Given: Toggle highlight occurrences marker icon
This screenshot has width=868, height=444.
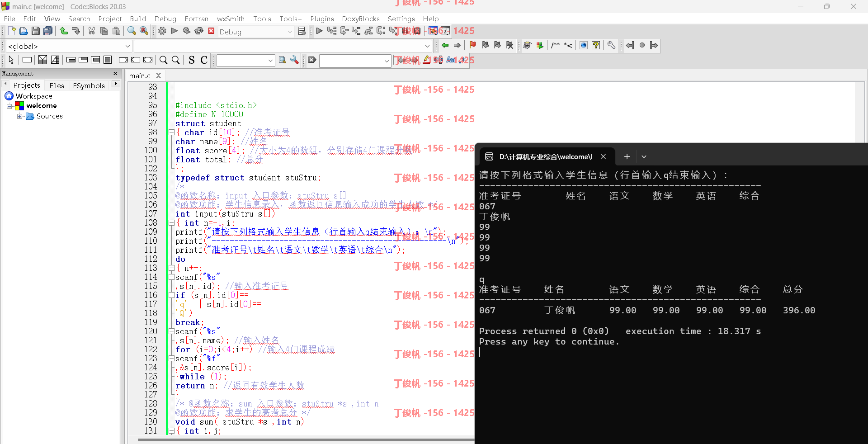Looking at the screenshot, I should click(x=426, y=60).
